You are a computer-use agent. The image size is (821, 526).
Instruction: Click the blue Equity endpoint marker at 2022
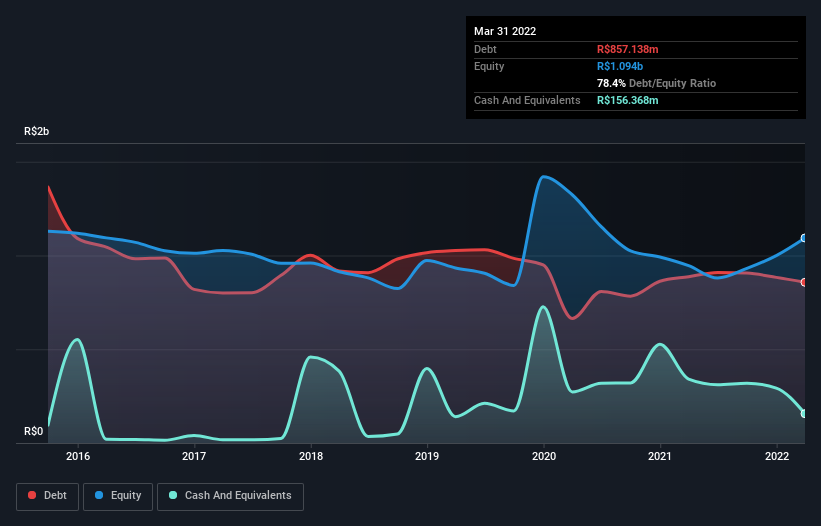[x=804, y=238]
